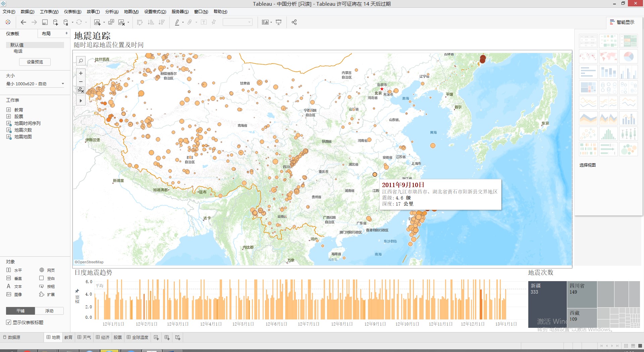This screenshot has height=352, width=644.
Task: Click the swap rows and columns icon
Action: click(140, 22)
